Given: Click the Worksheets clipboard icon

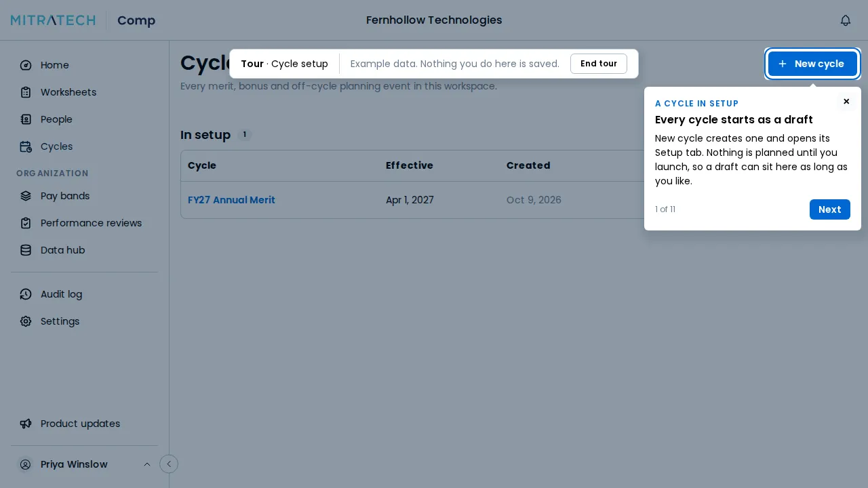Looking at the screenshot, I should pos(26,92).
